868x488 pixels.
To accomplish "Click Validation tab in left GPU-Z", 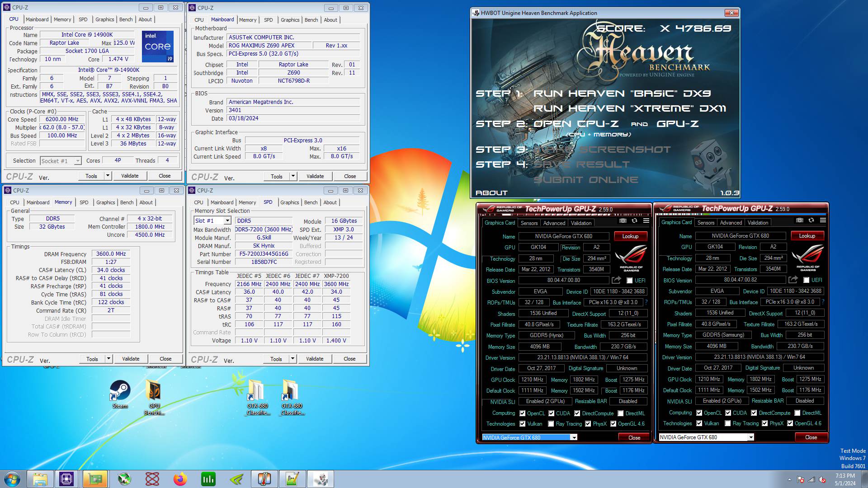I will [x=581, y=223].
